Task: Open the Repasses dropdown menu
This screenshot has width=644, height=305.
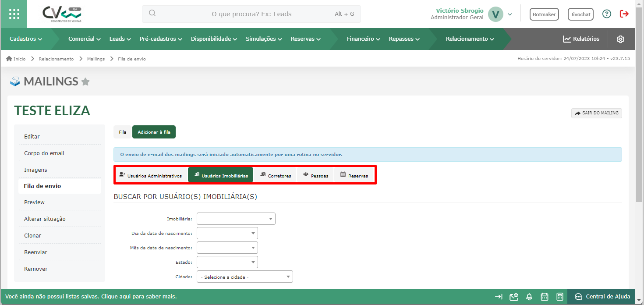Action: pos(404,39)
